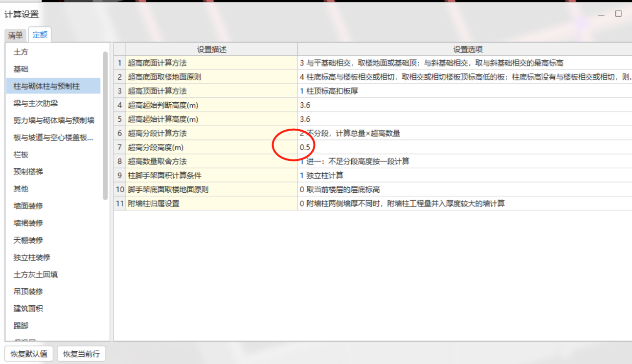Click description text 超高起始判断高度(m)
Screen dimensions: 632x364
click(x=163, y=105)
